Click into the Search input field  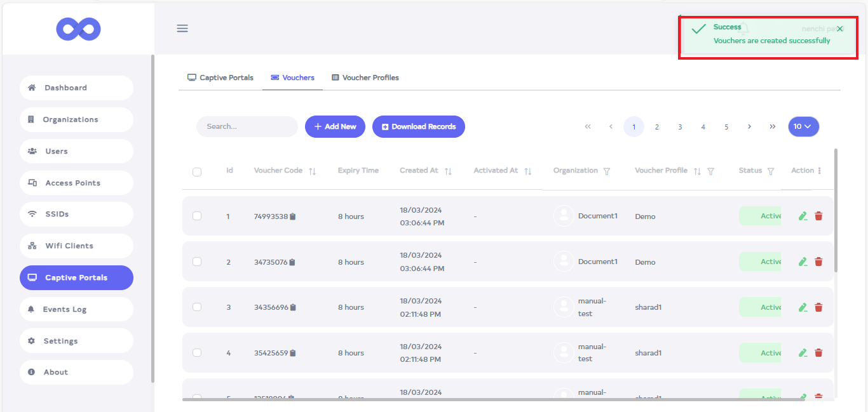click(x=247, y=126)
